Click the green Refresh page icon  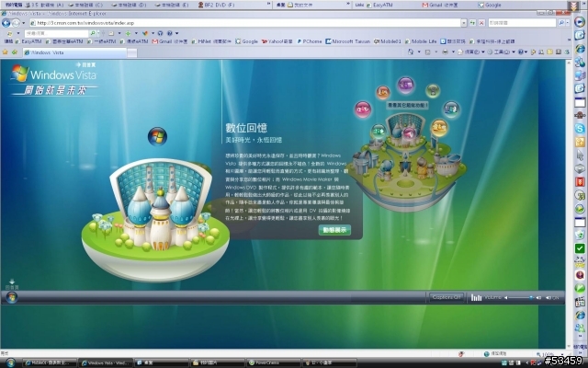(472, 23)
